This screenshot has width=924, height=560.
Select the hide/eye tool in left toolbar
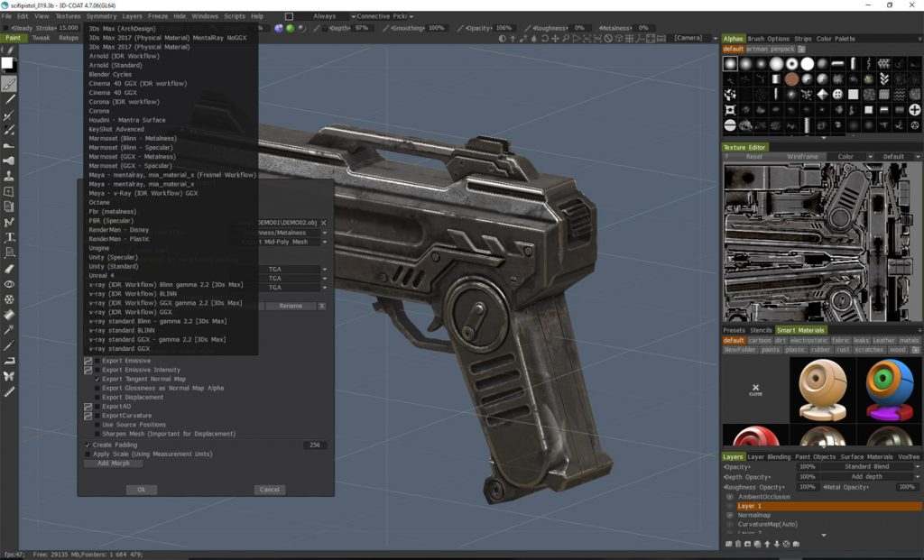(x=9, y=284)
